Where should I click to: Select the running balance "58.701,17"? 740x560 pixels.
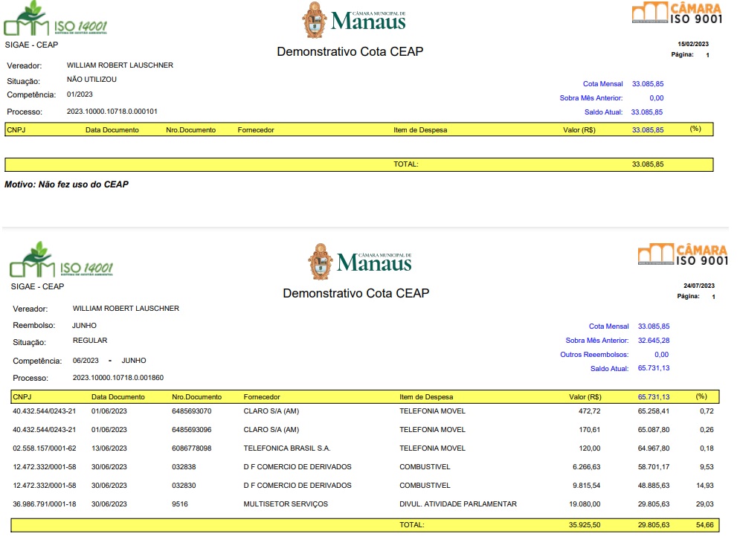[x=654, y=466]
